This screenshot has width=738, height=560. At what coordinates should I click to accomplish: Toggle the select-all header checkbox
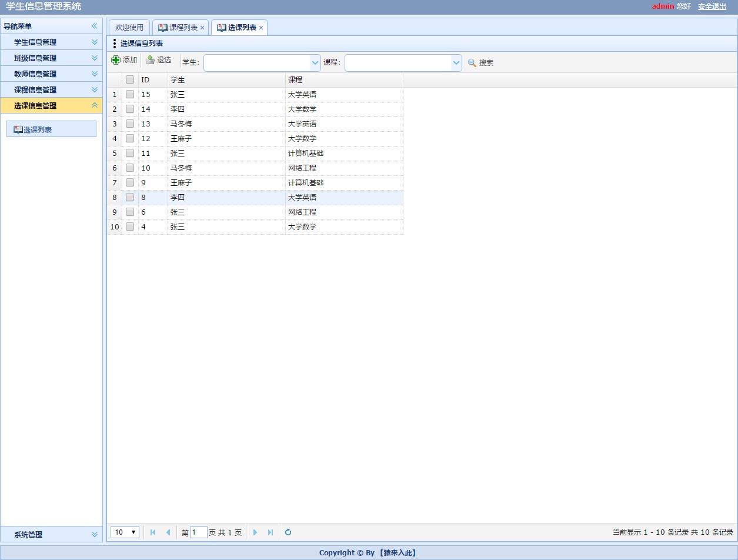point(130,79)
